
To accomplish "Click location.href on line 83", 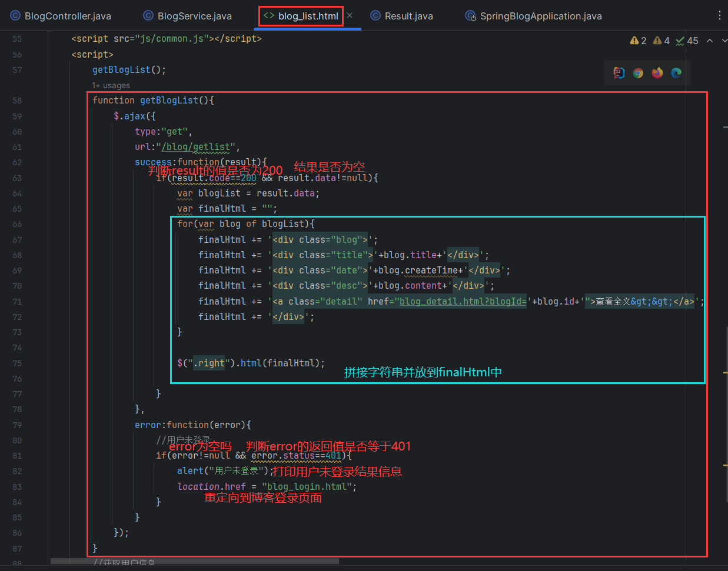I will [211, 487].
